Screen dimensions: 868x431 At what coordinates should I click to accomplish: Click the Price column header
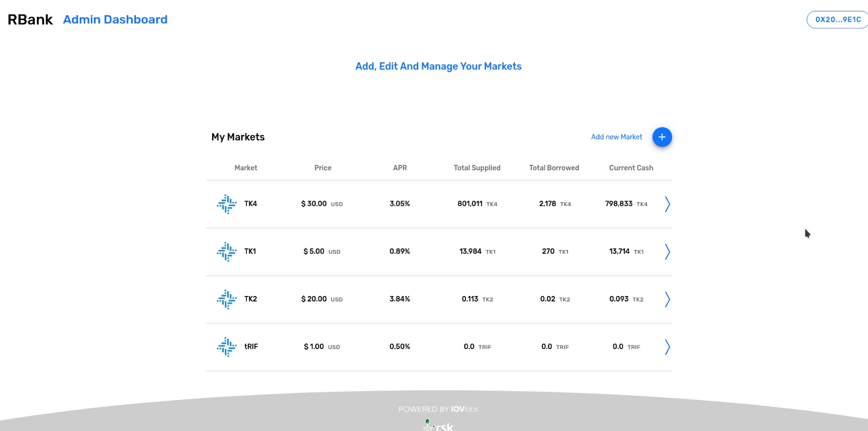[323, 168]
